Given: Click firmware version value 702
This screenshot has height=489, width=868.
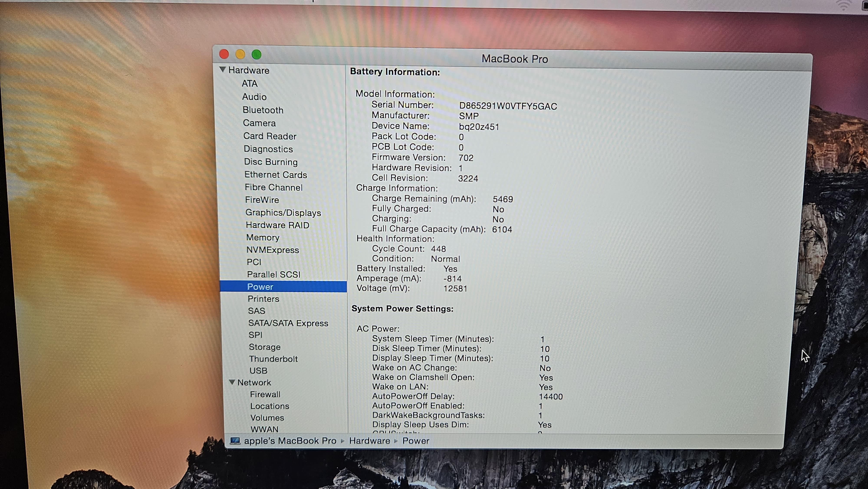Looking at the screenshot, I should [466, 158].
